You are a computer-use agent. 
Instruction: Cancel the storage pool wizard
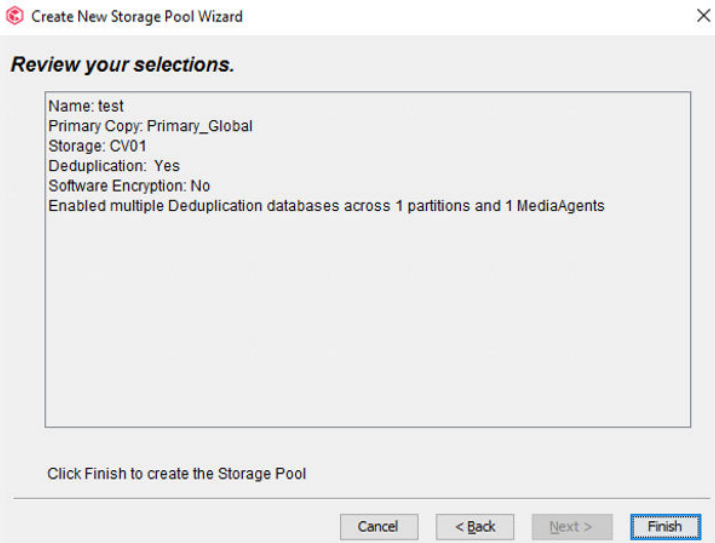378,526
